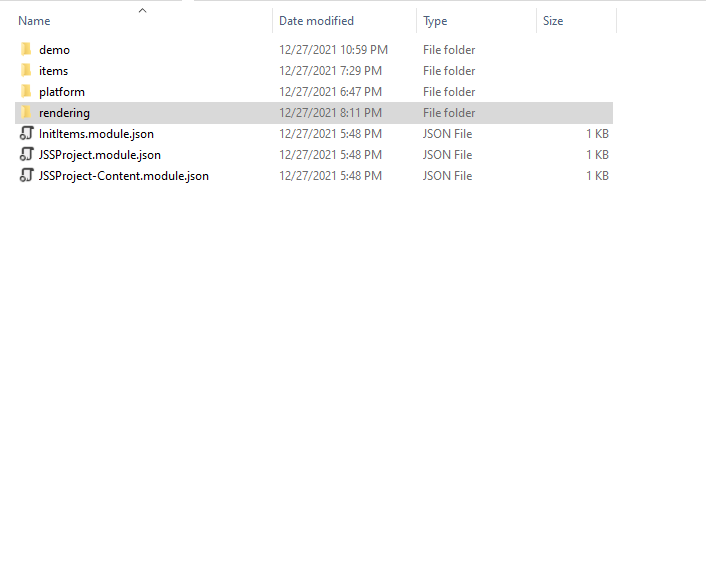
Task: Select the demo folder icon
Action: pos(26,49)
